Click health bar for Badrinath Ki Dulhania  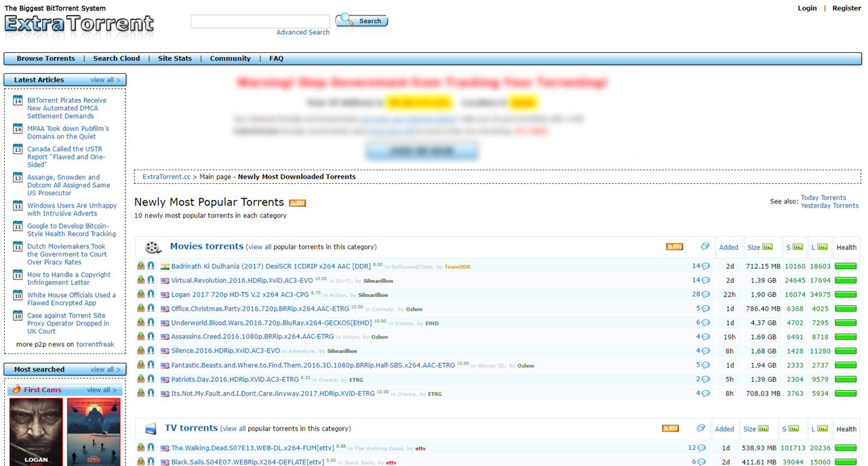[x=846, y=267]
